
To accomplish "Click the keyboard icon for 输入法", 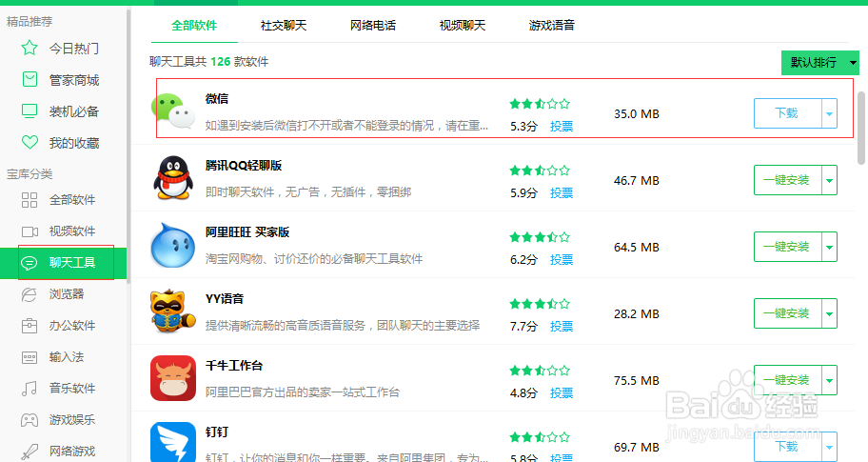I will 30,357.
